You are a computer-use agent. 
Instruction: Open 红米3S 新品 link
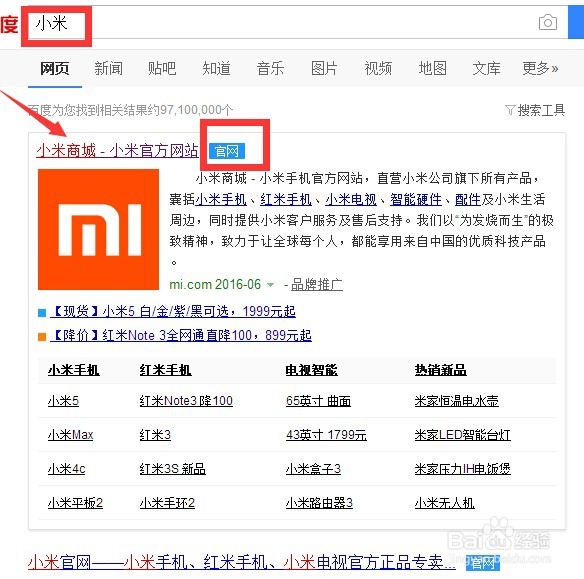172,469
